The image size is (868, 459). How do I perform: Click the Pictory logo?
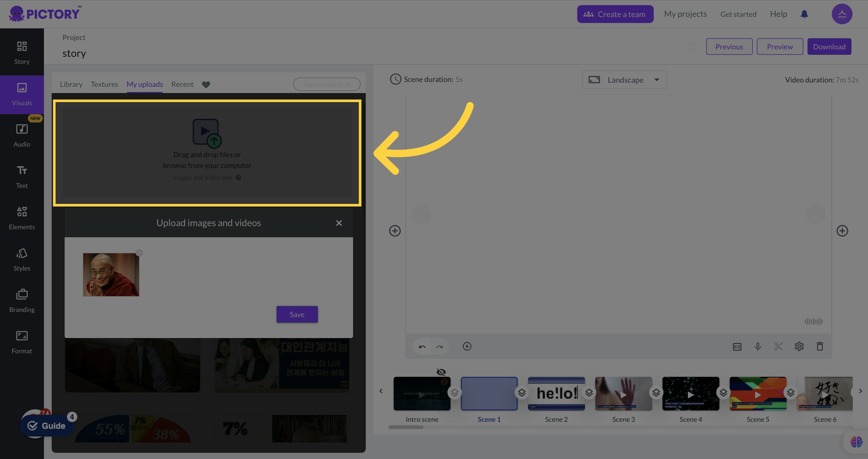click(x=45, y=14)
